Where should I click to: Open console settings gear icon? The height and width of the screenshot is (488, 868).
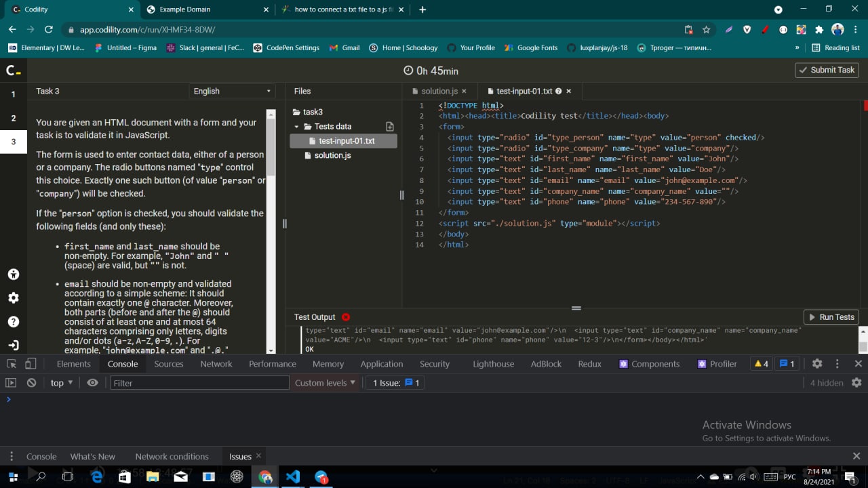coord(856,383)
